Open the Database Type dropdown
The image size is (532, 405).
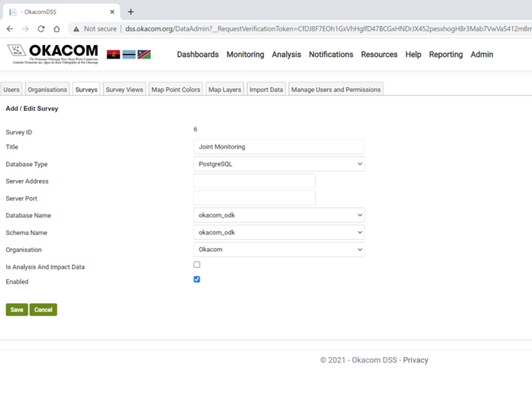coord(279,164)
